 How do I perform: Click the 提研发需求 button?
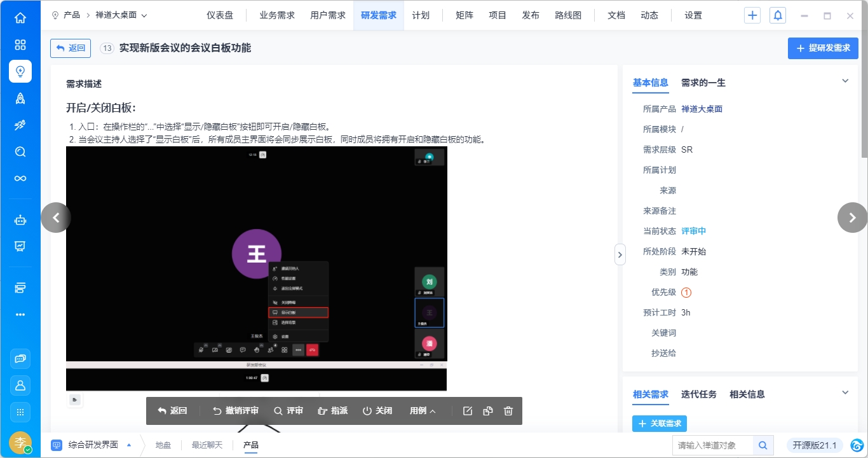click(x=823, y=48)
